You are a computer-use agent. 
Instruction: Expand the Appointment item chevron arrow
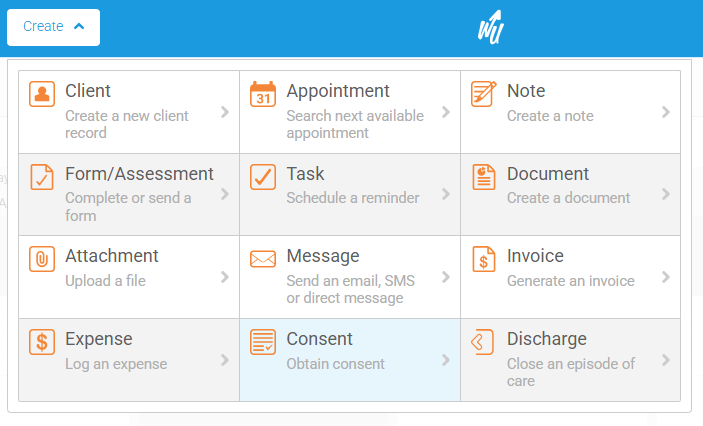click(446, 112)
